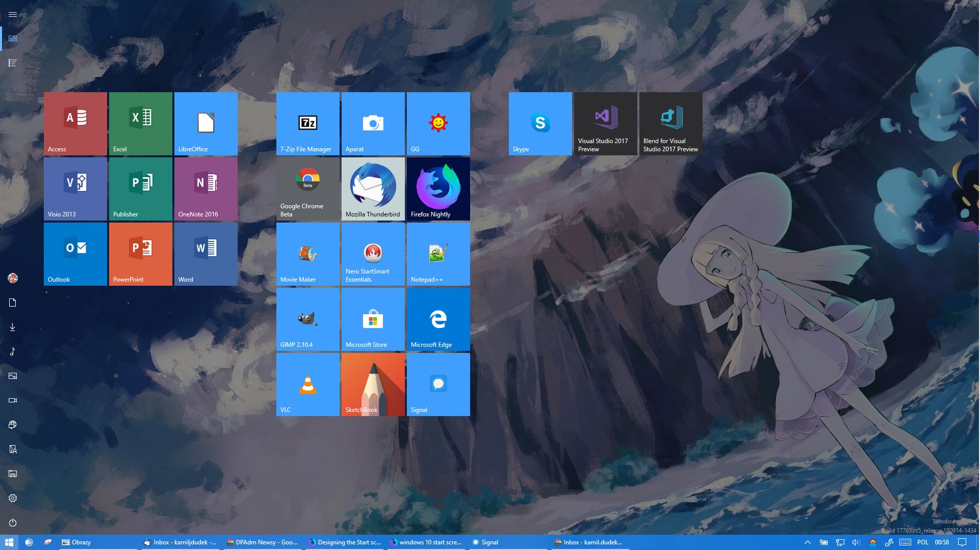Screen dimensions: 980x550
Task: Open the battery status tray icon
Action: coord(824,543)
